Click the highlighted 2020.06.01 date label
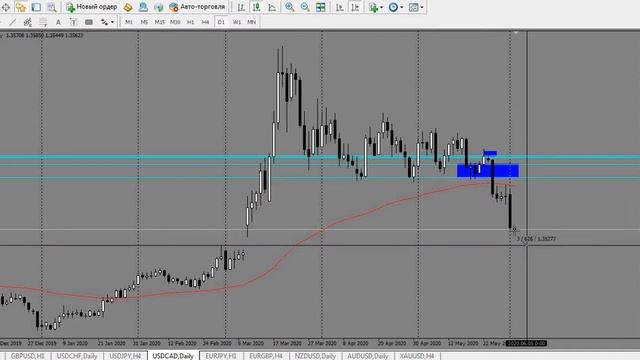 tap(526, 343)
